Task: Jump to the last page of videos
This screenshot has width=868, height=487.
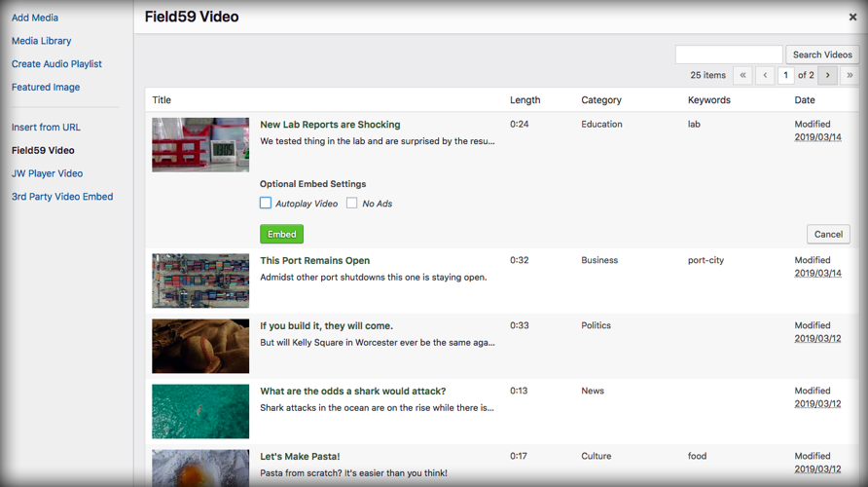Action: click(x=850, y=75)
